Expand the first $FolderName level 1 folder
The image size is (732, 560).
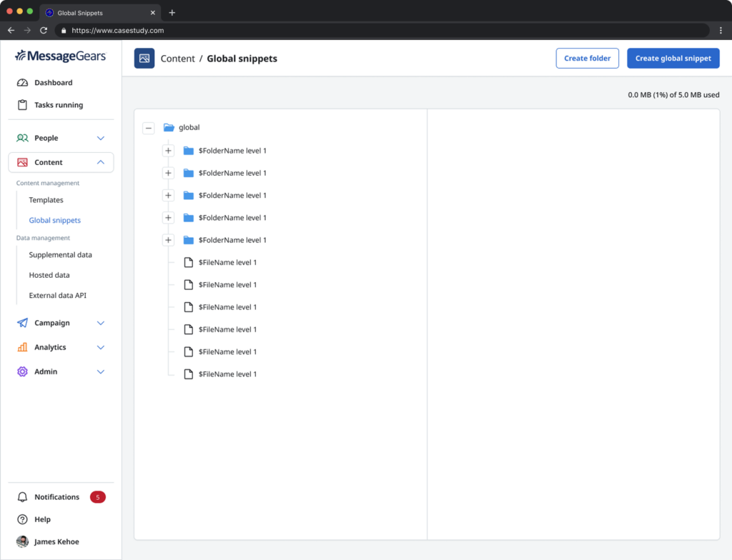[168, 151]
